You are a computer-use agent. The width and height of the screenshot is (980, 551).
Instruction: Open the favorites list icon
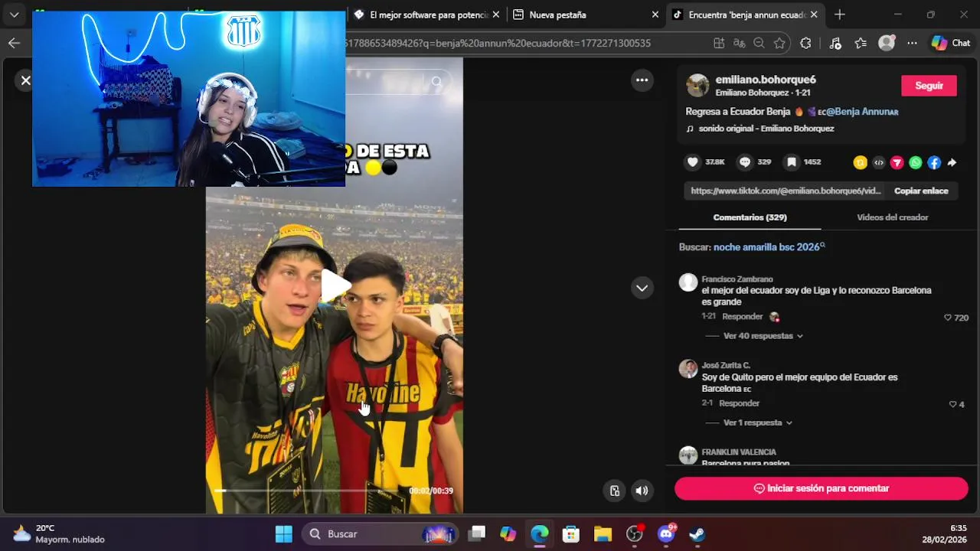click(x=861, y=43)
